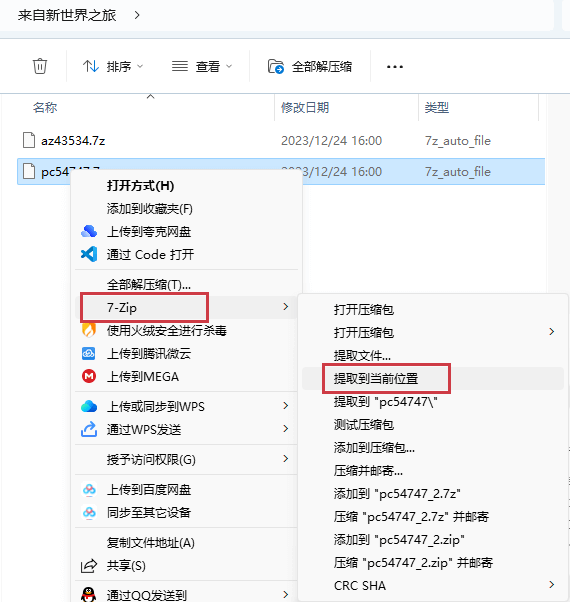Image resolution: width=570 pixels, height=602 pixels.
Task: Select 上传到腾讯微云
Action: 149,354
